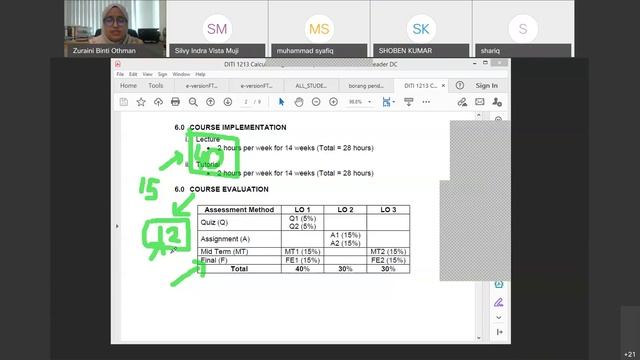Open the more tools ellipsis icon
This screenshot has height=360, width=640.
point(426,102)
